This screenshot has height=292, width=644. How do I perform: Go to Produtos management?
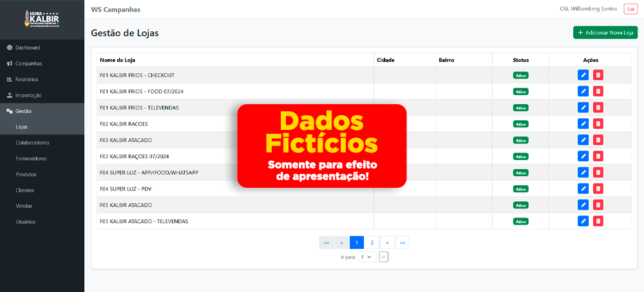[x=42, y=174]
